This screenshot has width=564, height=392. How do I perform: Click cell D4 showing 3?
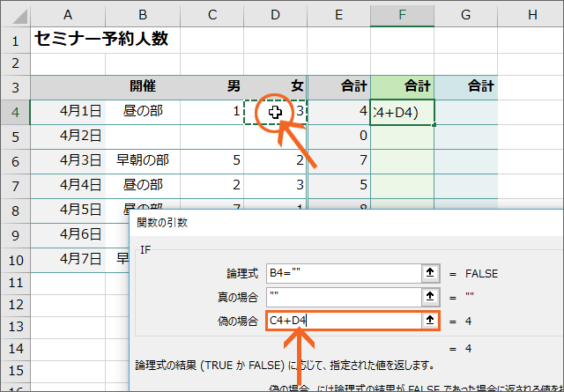pyautogui.click(x=275, y=112)
